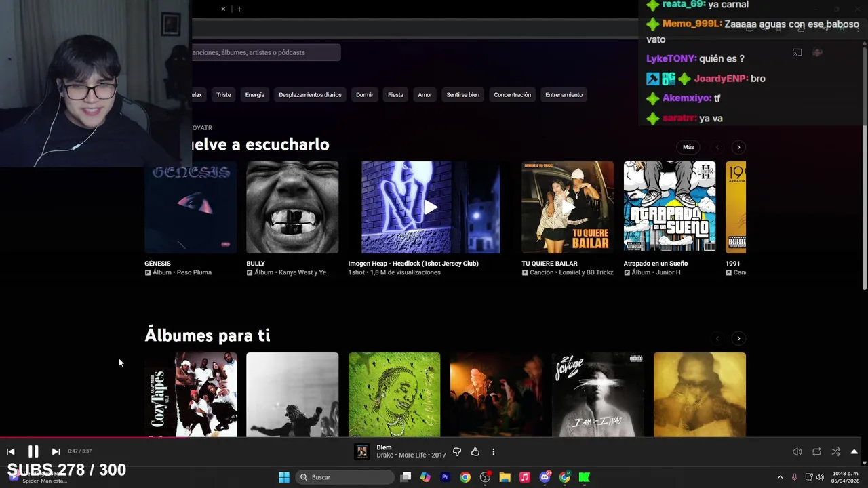Click the Peso Pluma artist link
Screen dimensions: 868x488
[x=193, y=272]
